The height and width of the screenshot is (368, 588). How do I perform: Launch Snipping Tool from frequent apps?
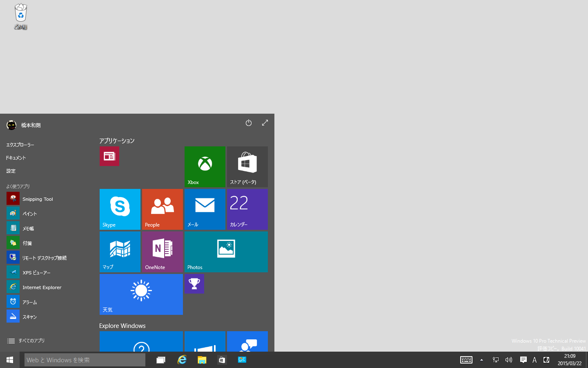[x=49, y=199]
